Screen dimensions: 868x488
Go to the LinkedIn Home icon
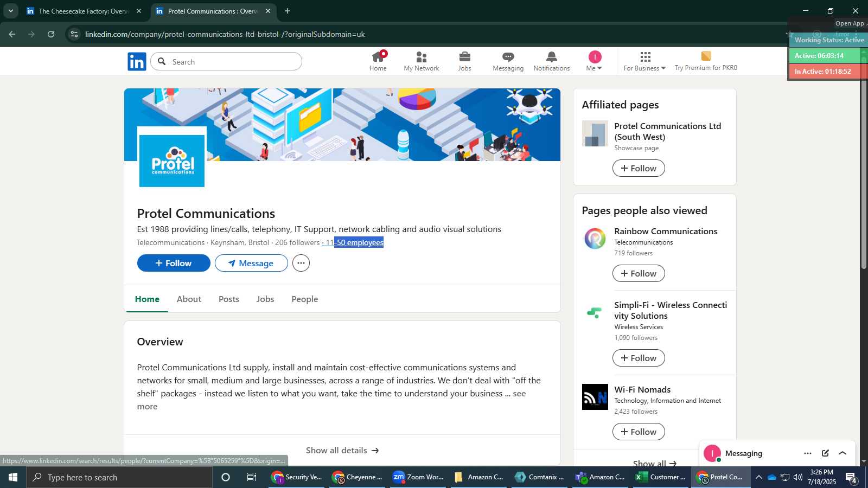coord(378,61)
